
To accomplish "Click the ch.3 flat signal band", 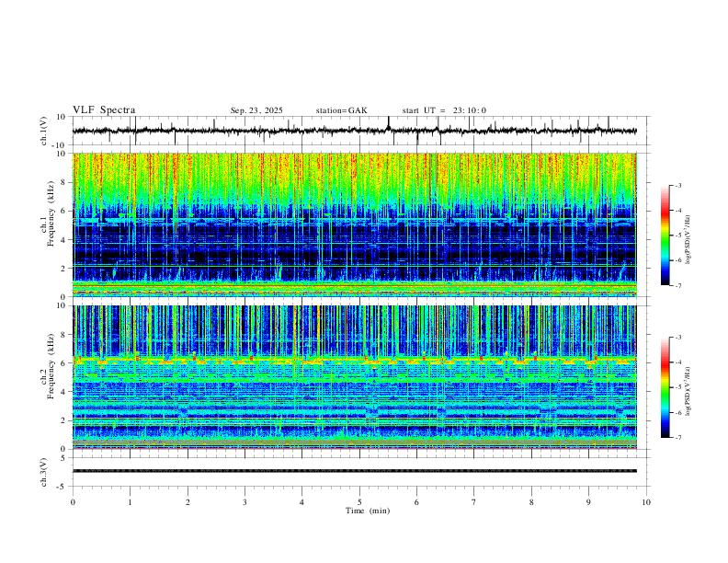I will click(354, 471).
